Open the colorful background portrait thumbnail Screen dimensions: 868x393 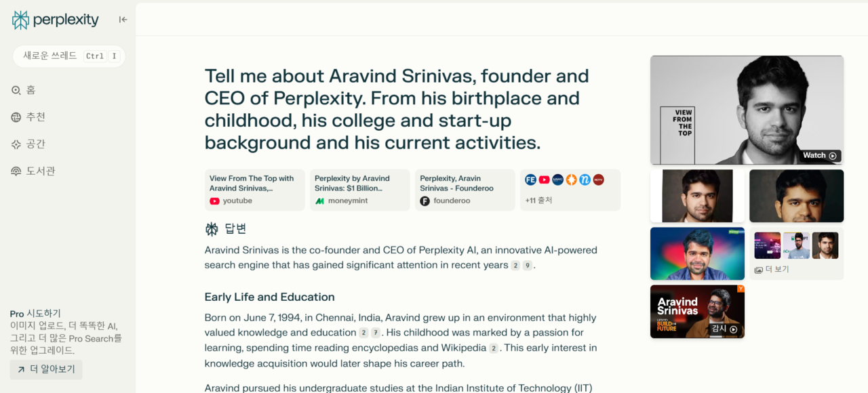[697, 253]
